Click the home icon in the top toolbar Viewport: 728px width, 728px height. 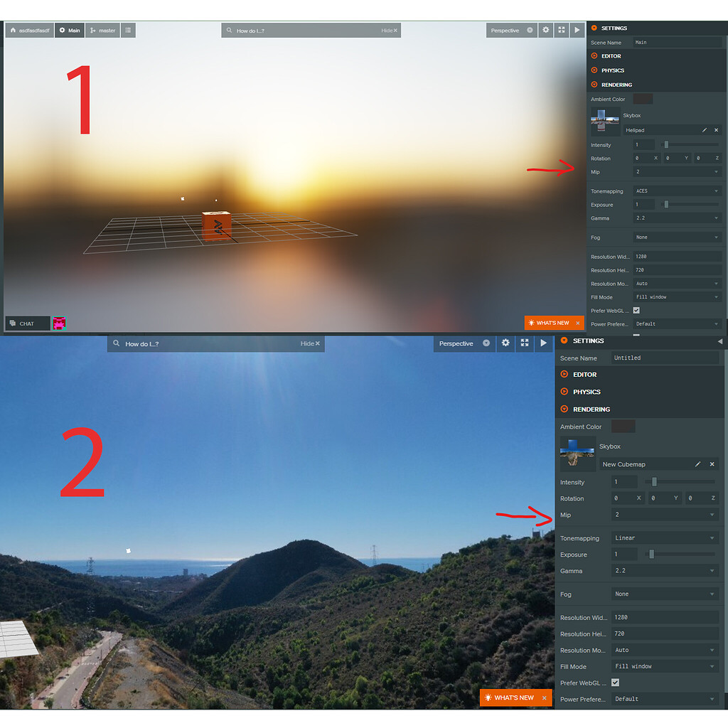tap(11, 30)
